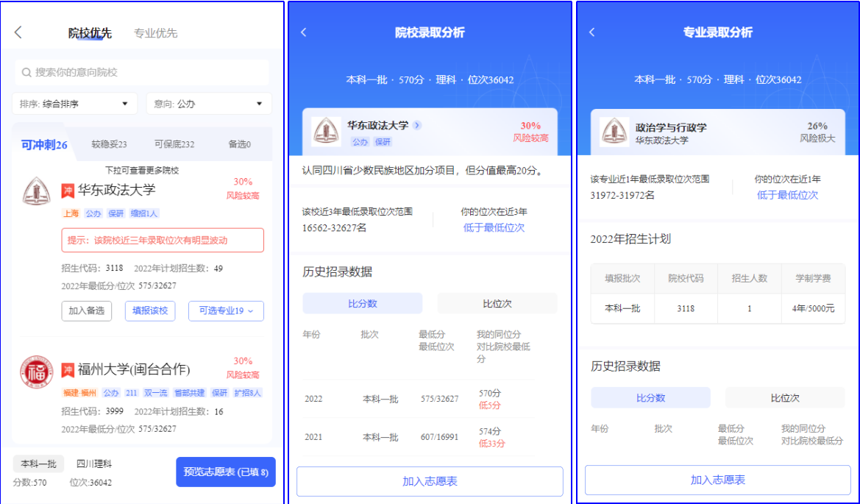Tap 填报该校 button
The height and width of the screenshot is (504, 860).
pos(150,311)
